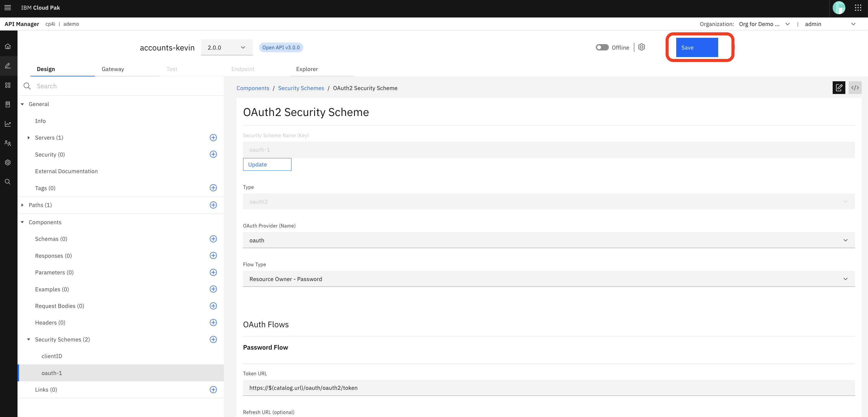This screenshot has height=417, width=868.
Task: Open the IBM Cloud Pak app switcher grid
Action: [858, 8]
